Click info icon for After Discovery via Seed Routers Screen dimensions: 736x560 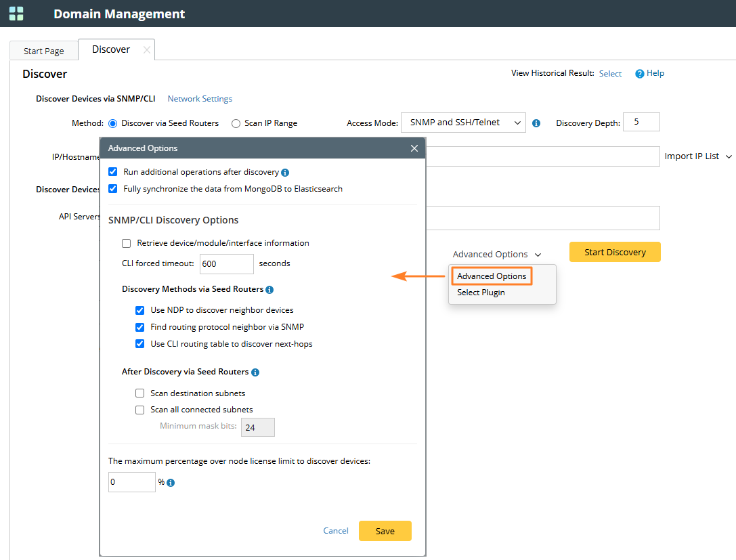[x=255, y=372]
